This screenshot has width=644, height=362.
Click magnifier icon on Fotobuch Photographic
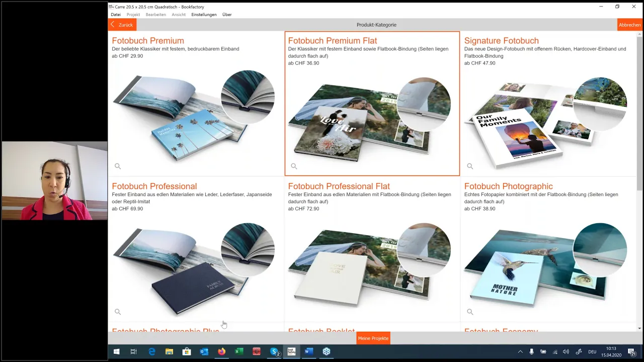(470, 312)
